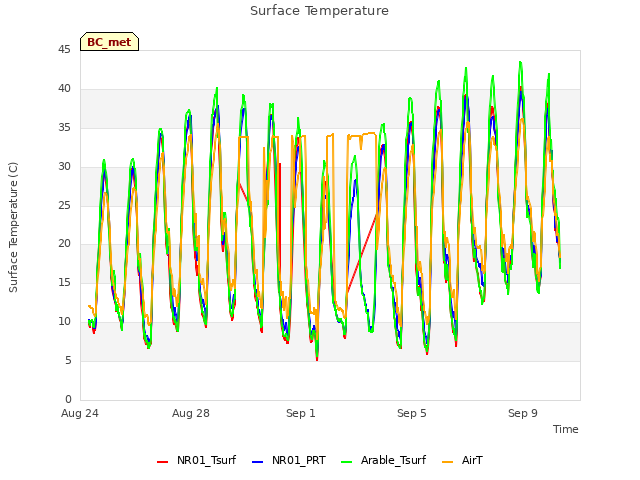Click the 30 y-axis tick label

[x=64, y=167]
